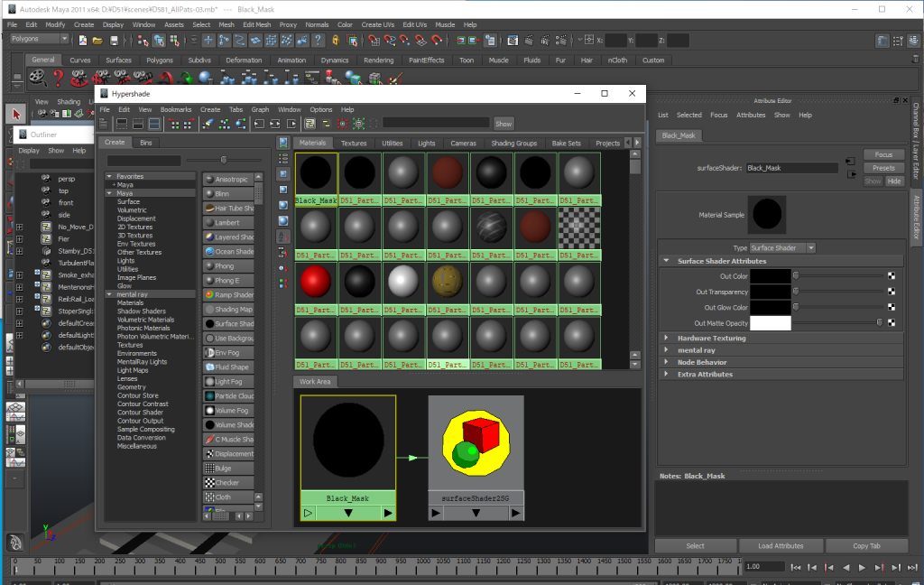Click the Show button in Hypershade toolbar
The image size is (924, 585).
pyautogui.click(x=504, y=124)
